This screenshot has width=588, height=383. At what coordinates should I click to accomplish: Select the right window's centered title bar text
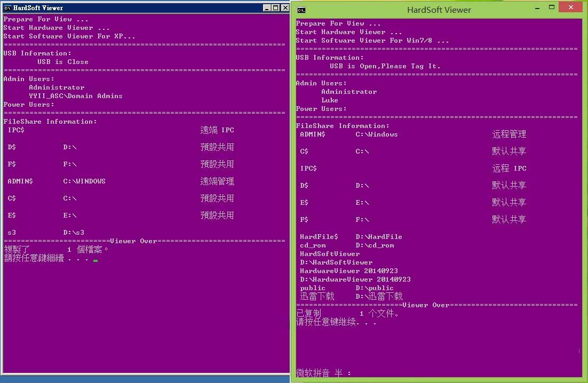click(439, 10)
